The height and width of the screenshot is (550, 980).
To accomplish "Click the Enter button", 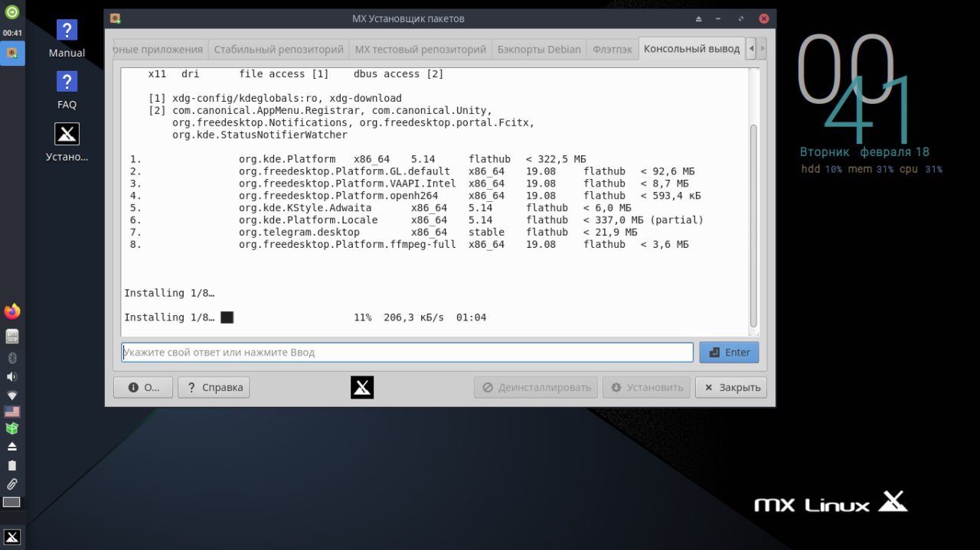I will (x=729, y=352).
